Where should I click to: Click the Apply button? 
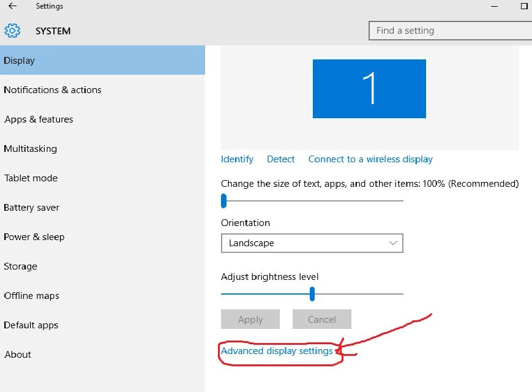(250, 319)
